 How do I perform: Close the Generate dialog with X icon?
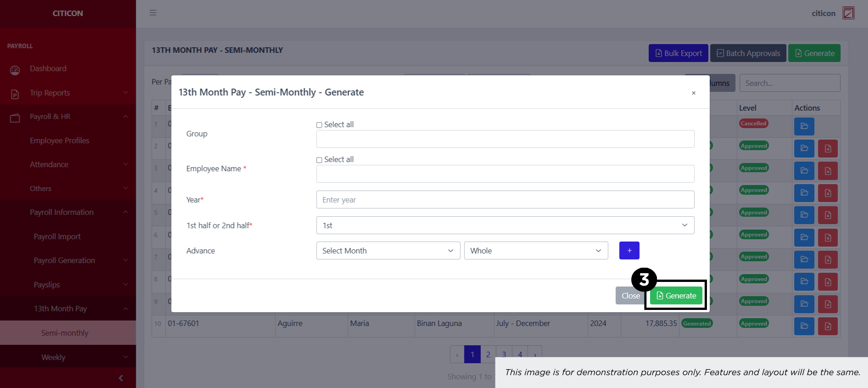tap(693, 93)
